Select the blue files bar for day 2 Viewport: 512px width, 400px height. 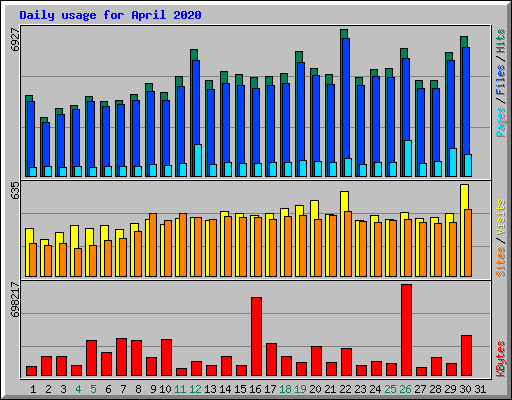point(46,144)
